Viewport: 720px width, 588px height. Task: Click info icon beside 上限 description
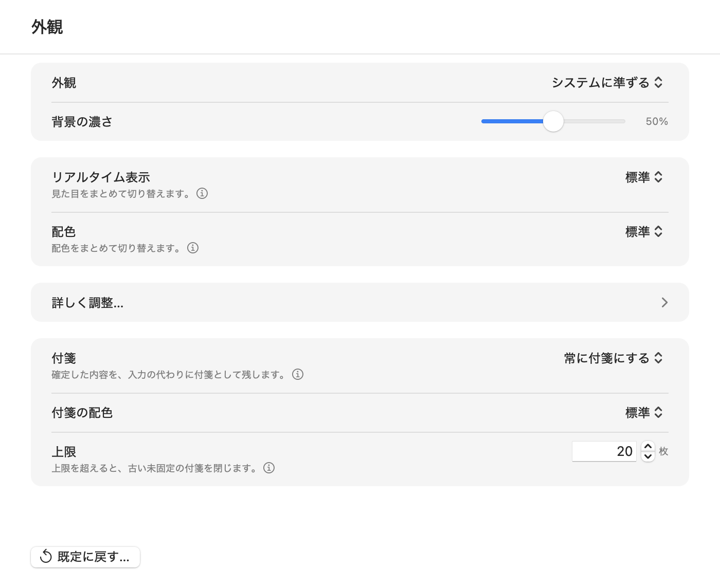pos(269,468)
